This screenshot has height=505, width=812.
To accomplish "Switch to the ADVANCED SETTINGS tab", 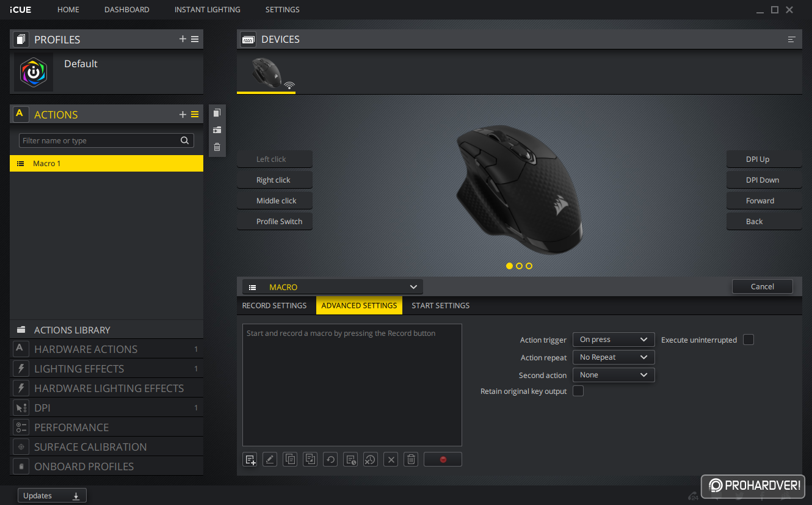I will click(359, 305).
